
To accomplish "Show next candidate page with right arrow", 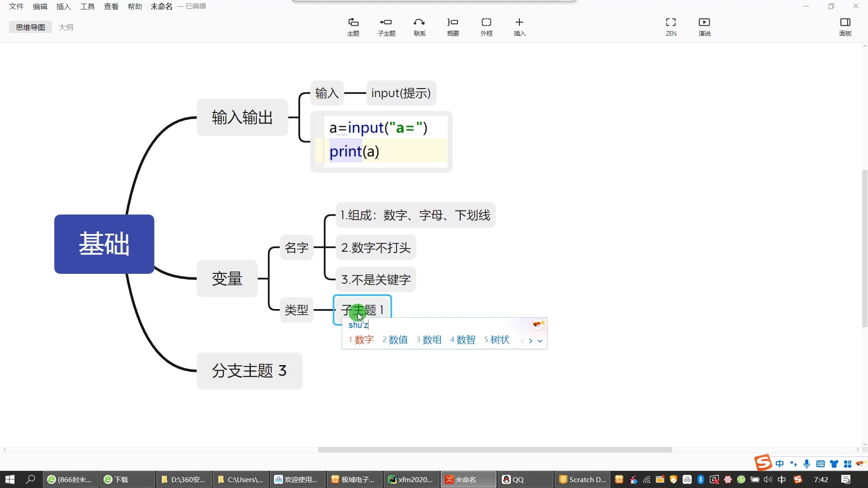I will coord(531,341).
